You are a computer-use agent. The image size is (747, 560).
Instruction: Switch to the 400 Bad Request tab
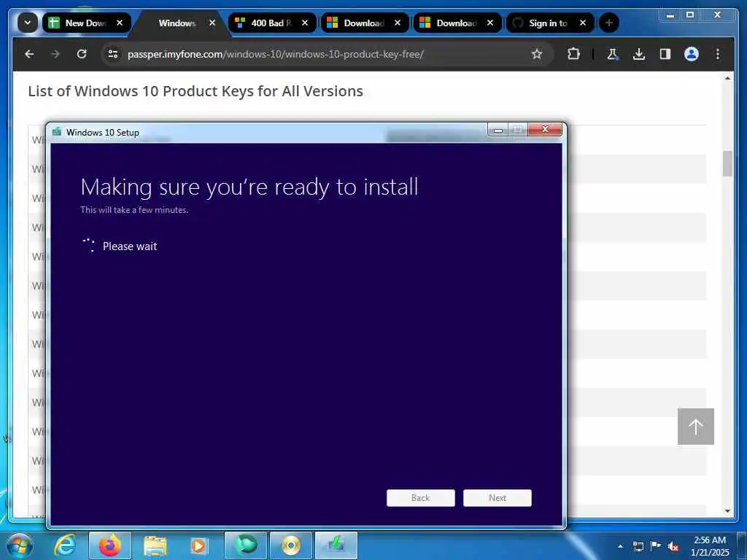click(x=272, y=23)
